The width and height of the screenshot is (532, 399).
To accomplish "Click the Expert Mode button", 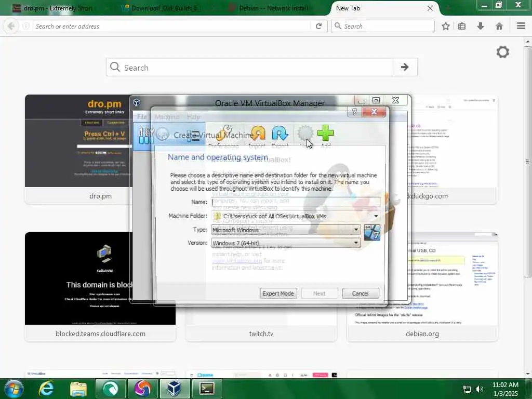I will [x=278, y=293].
